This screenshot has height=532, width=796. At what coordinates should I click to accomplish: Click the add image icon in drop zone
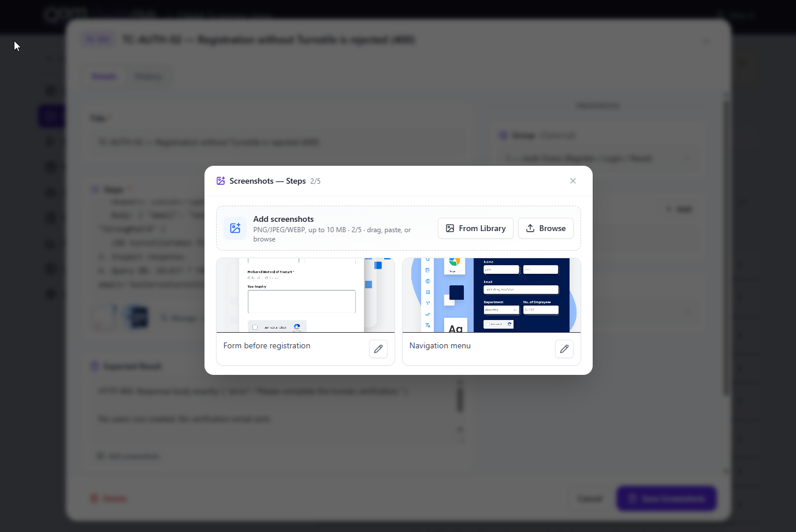[235, 228]
